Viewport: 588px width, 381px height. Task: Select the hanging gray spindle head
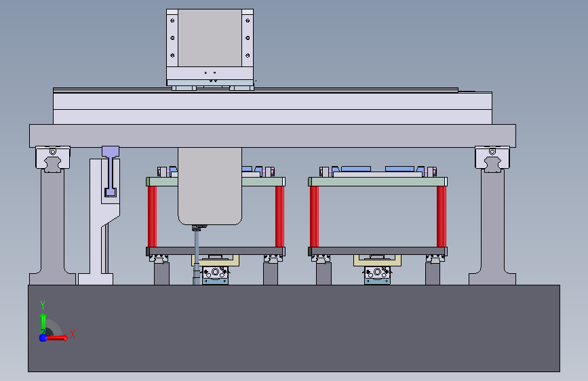pyautogui.click(x=210, y=186)
